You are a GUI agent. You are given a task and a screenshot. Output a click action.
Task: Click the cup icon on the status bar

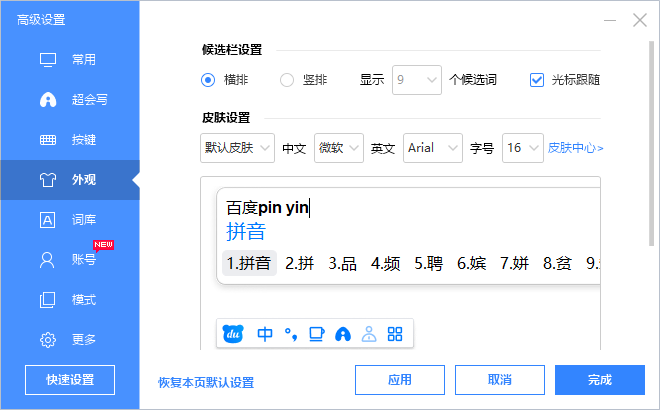(x=317, y=334)
